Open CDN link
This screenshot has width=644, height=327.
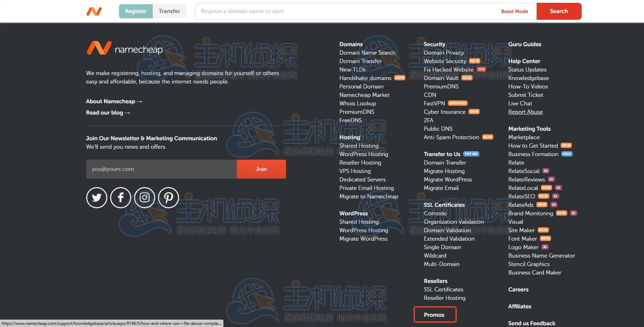(x=430, y=95)
